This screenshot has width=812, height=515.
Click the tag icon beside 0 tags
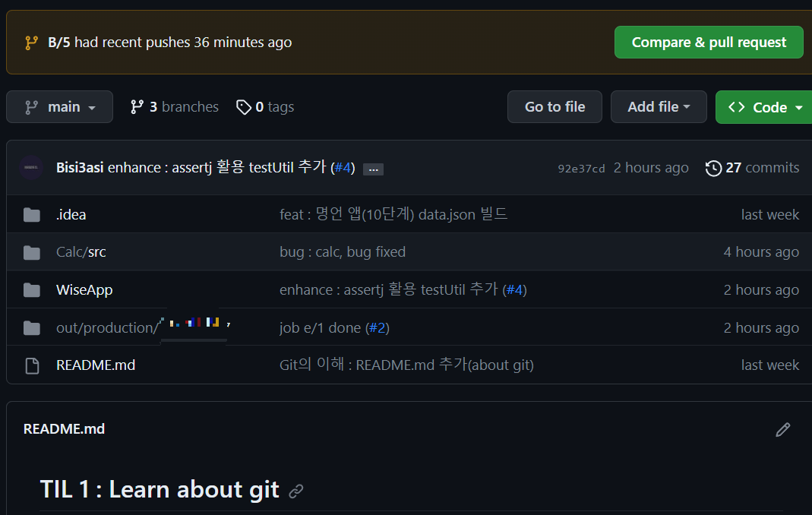click(243, 107)
